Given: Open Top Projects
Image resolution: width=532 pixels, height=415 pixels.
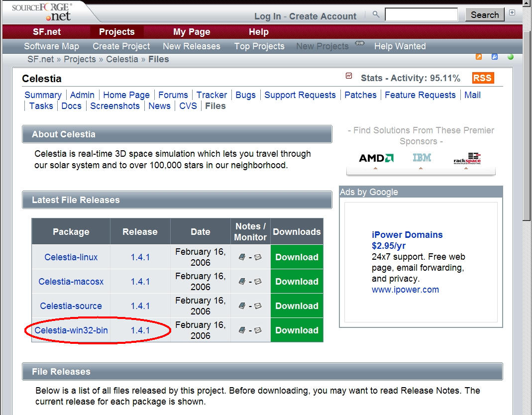Looking at the screenshot, I should click(x=259, y=46).
